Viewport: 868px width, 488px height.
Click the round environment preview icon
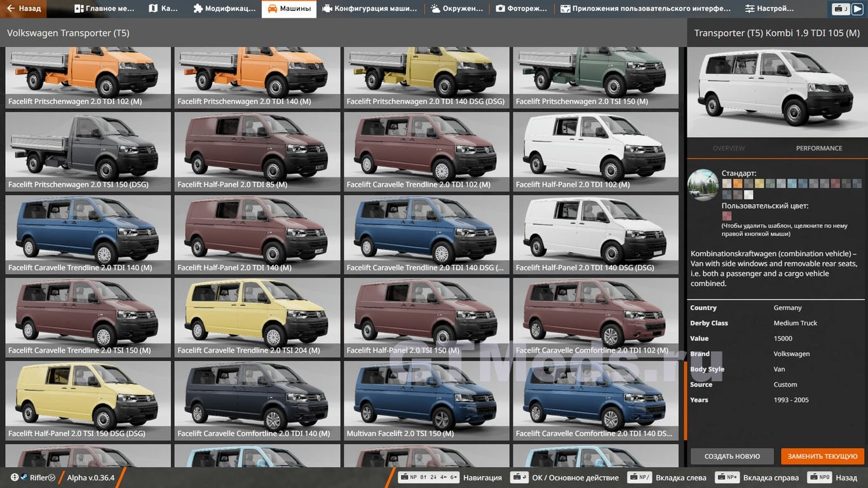pos(703,185)
